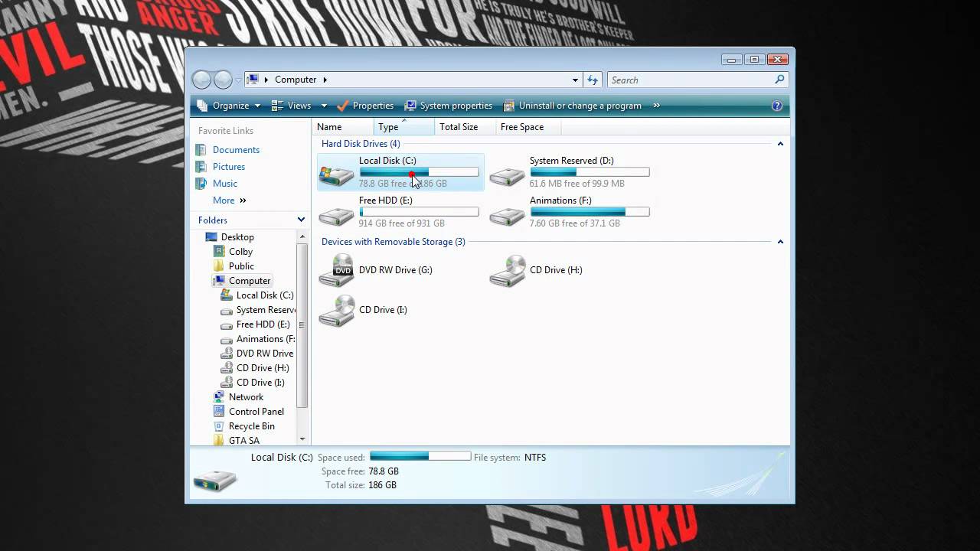Open Pictures in Favorite Links
This screenshot has width=980, height=551.
pyautogui.click(x=229, y=167)
